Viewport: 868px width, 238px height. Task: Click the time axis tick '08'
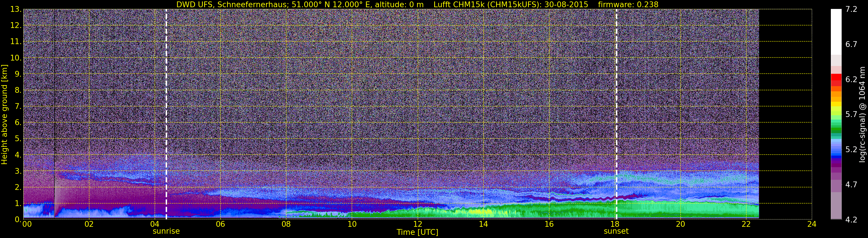286,224
